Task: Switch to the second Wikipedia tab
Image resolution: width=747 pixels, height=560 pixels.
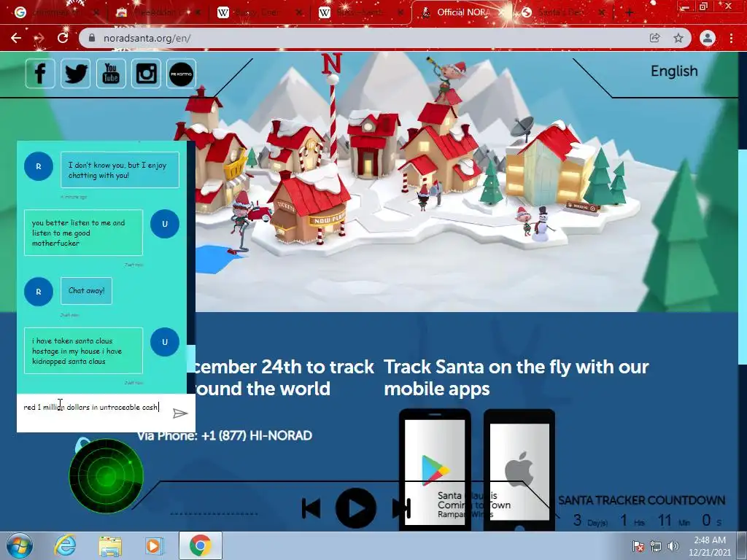Action: [x=360, y=12]
